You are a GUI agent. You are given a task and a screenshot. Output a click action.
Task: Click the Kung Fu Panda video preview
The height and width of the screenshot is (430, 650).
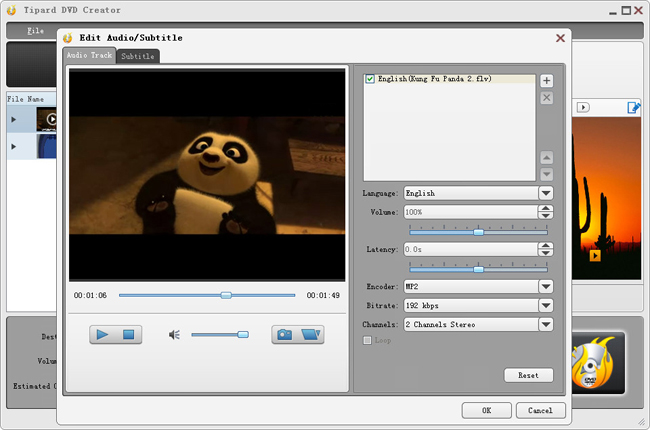[207, 175]
